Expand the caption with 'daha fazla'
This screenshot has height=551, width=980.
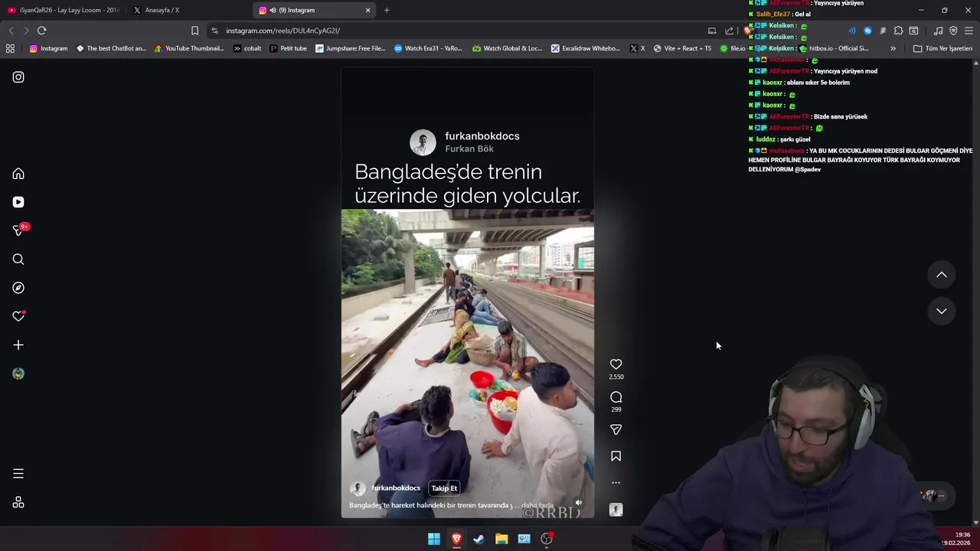click(539, 505)
